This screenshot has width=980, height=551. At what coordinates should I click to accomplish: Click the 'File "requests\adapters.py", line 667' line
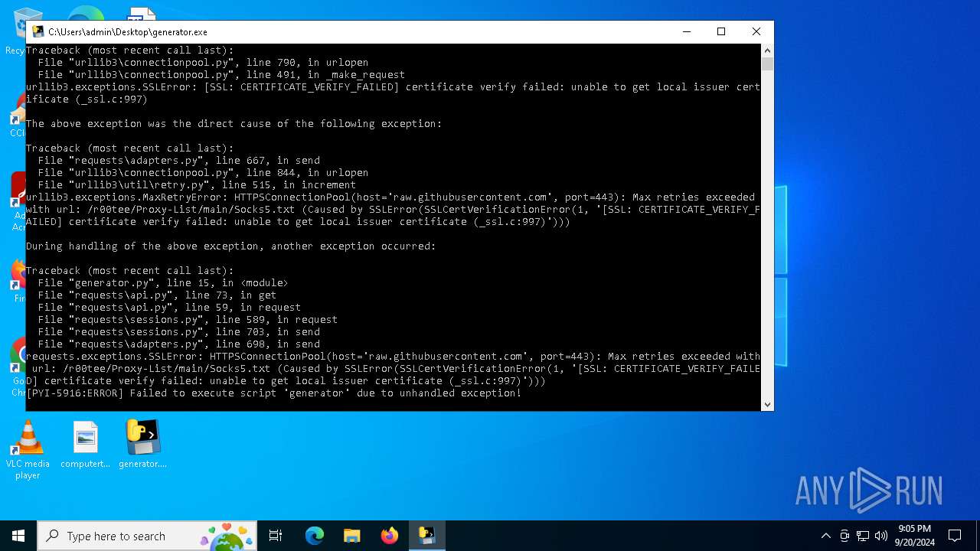point(178,160)
